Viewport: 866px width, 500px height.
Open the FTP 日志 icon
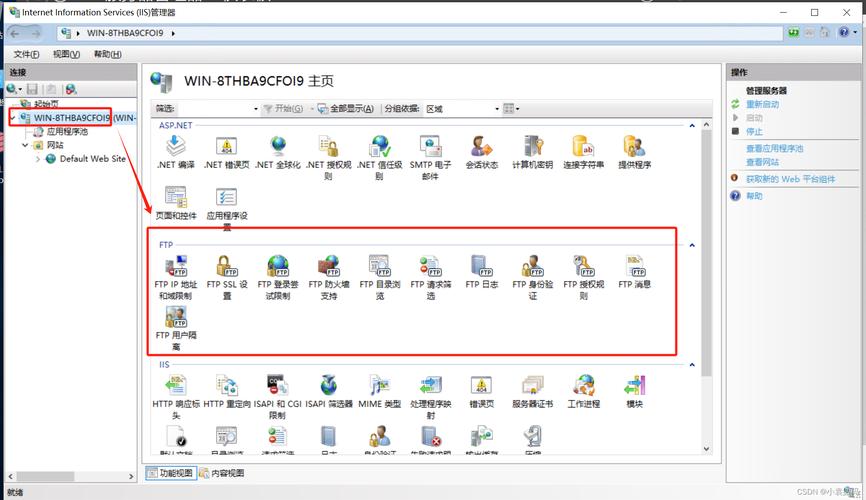pos(482,266)
